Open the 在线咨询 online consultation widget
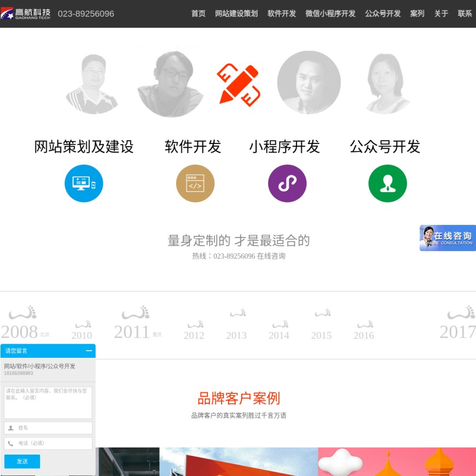This screenshot has width=476, height=476. (448, 238)
